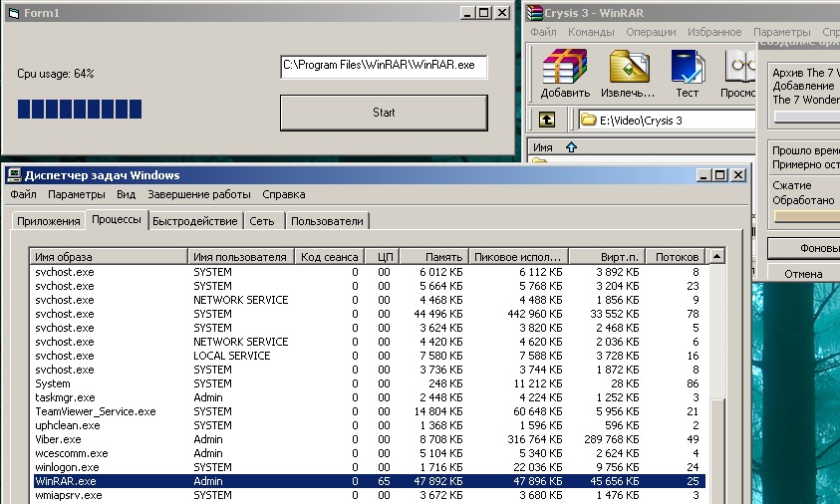The image size is (840, 504).
Task: Open the Справка menu in Task Manager
Action: [283, 194]
